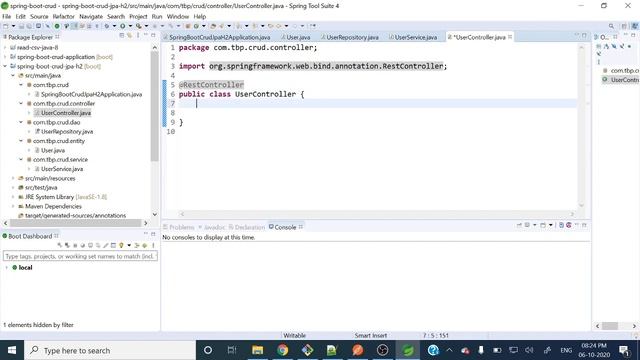This screenshot has height=360, width=640.
Task: Expand the read-csv-java-8 project
Action: (x=5, y=47)
